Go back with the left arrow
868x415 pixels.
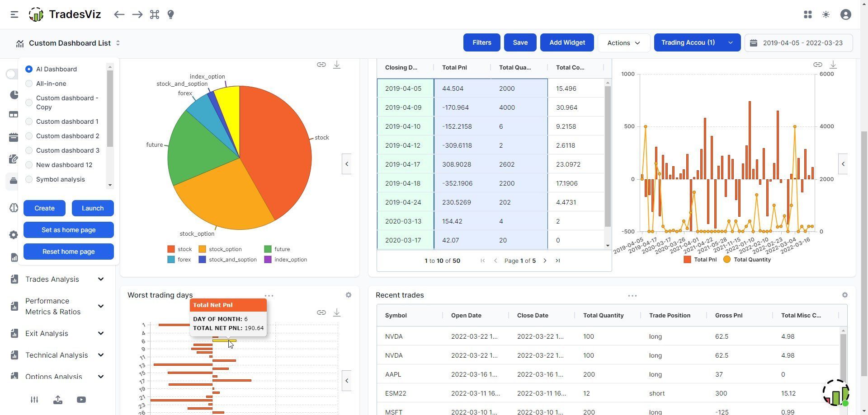click(x=119, y=14)
